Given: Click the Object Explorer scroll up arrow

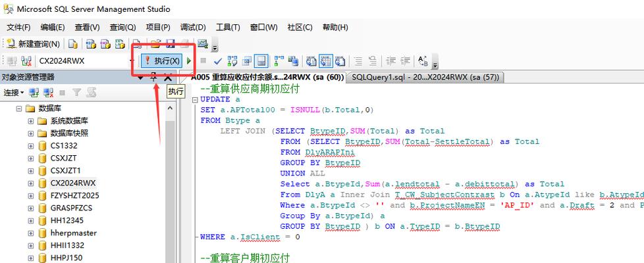Looking at the screenshot, I should point(171,108).
